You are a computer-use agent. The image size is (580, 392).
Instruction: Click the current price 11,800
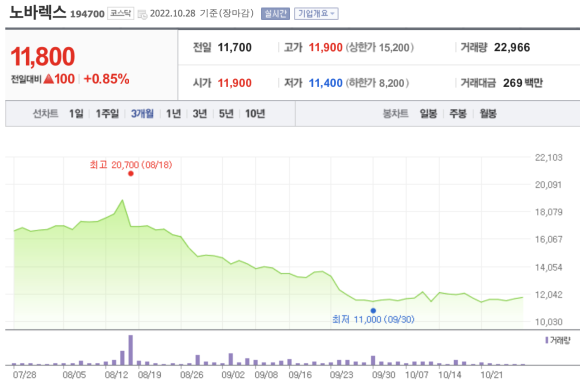[43, 57]
